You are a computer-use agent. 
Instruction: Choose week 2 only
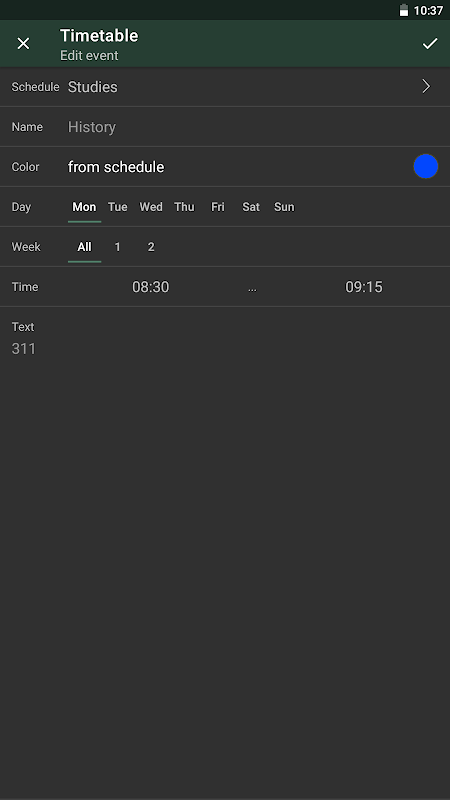click(x=151, y=247)
